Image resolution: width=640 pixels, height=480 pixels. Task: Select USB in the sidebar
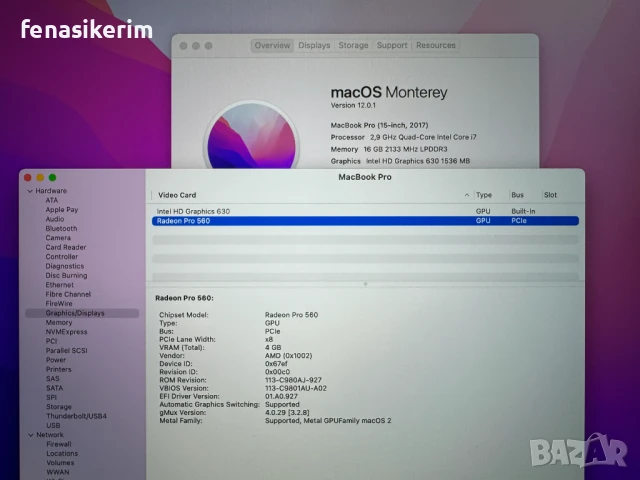(x=53, y=426)
